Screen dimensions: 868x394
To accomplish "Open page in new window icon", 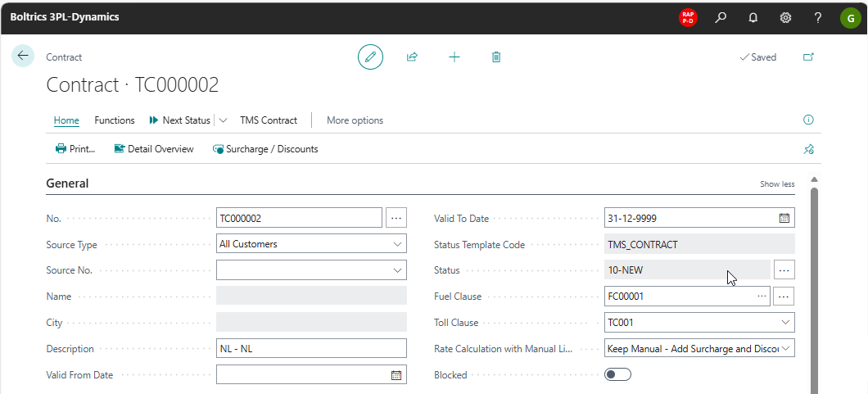I will click(x=808, y=57).
